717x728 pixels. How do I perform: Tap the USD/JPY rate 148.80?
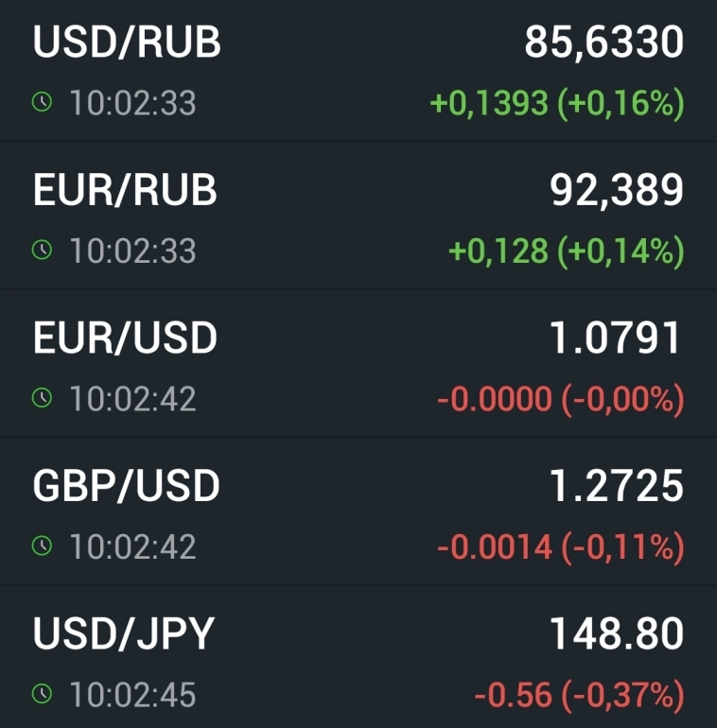(x=616, y=634)
